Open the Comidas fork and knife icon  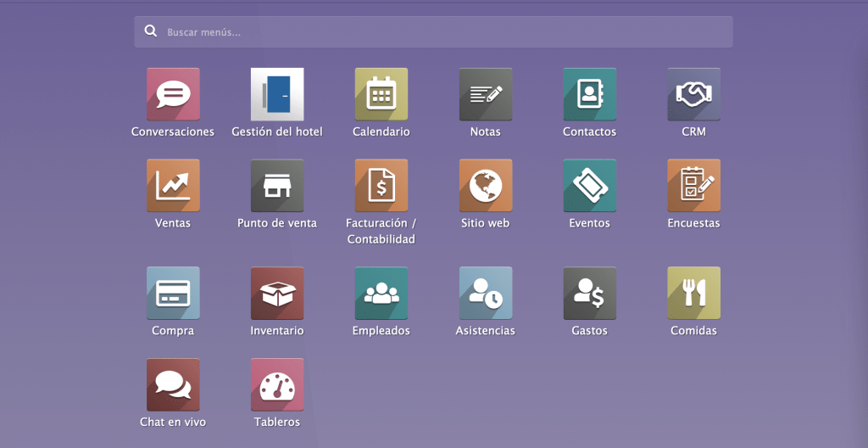[693, 294]
